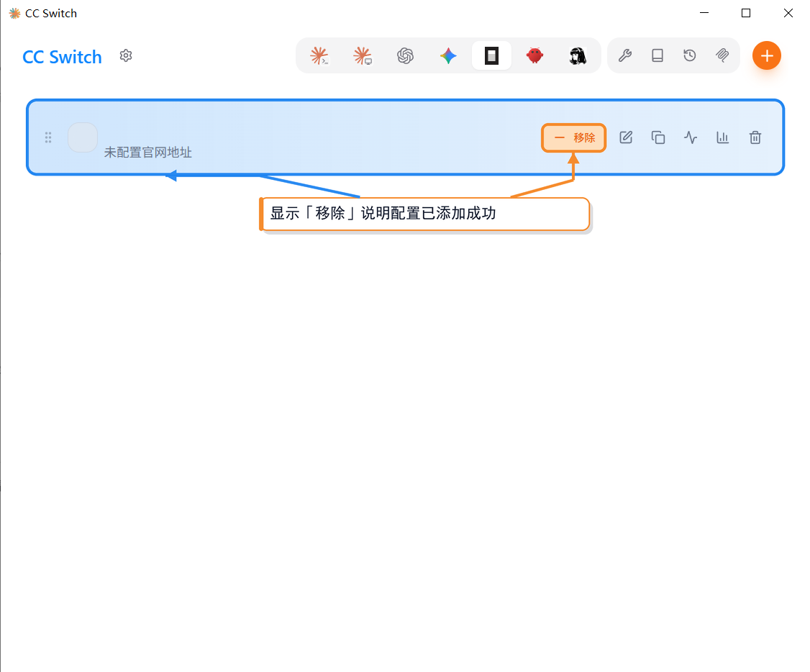Select the OpenAI Codex app tab
Image resolution: width=810 pixels, height=672 pixels.
406,55
